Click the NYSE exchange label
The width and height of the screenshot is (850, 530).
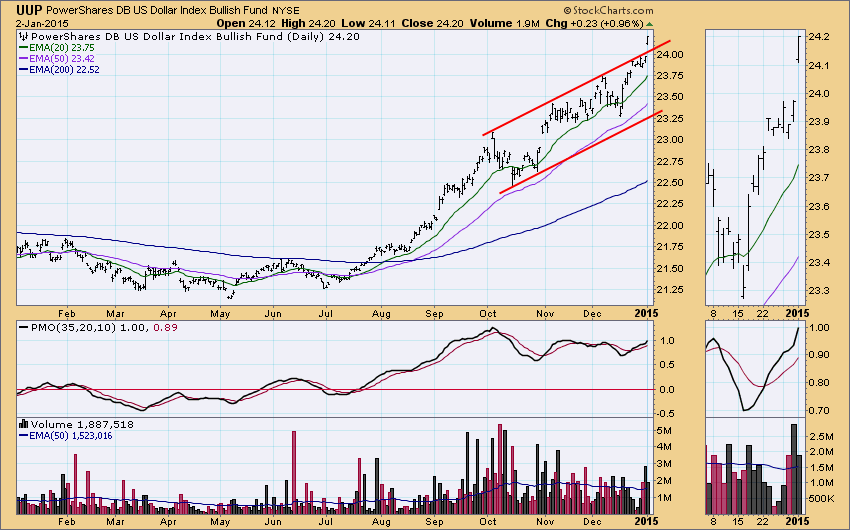click(285, 10)
